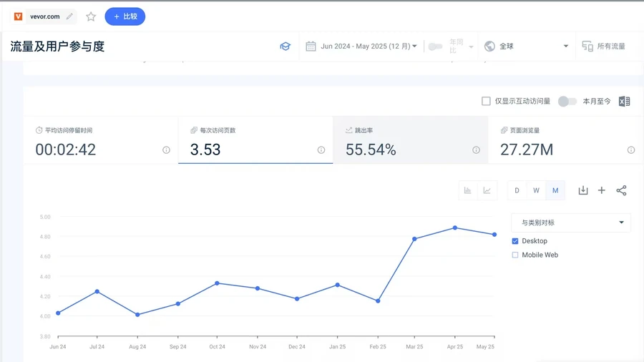Edit the vevor.com domain with pencil icon
Screen dimensions: 644x362
69,16
